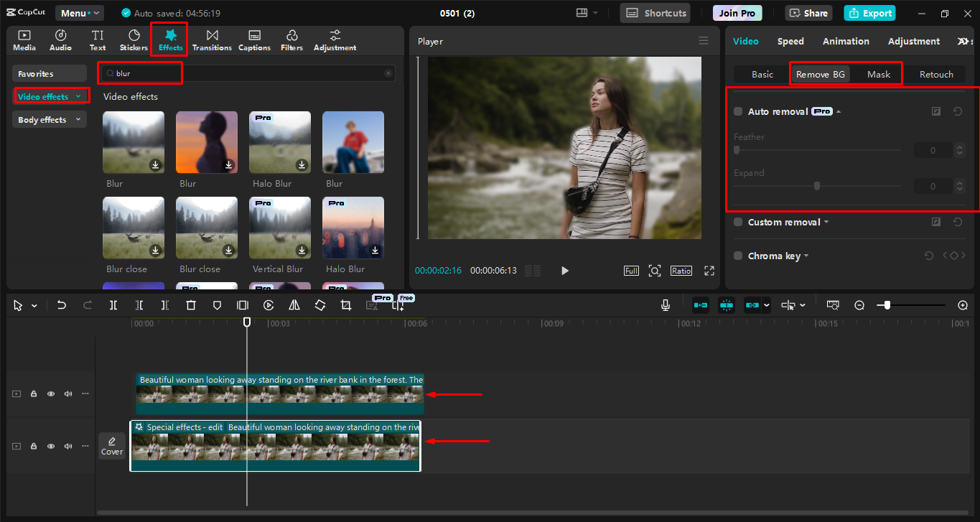
Task: Click the Join Pro button
Action: 737,12
